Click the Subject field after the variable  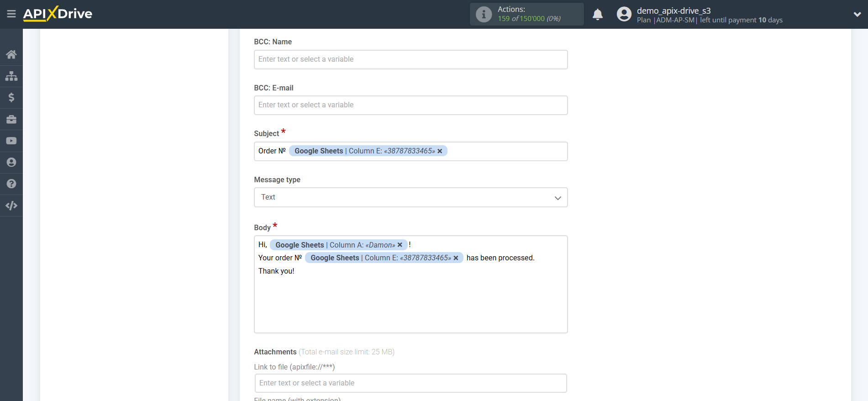pyautogui.click(x=507, y=151)
